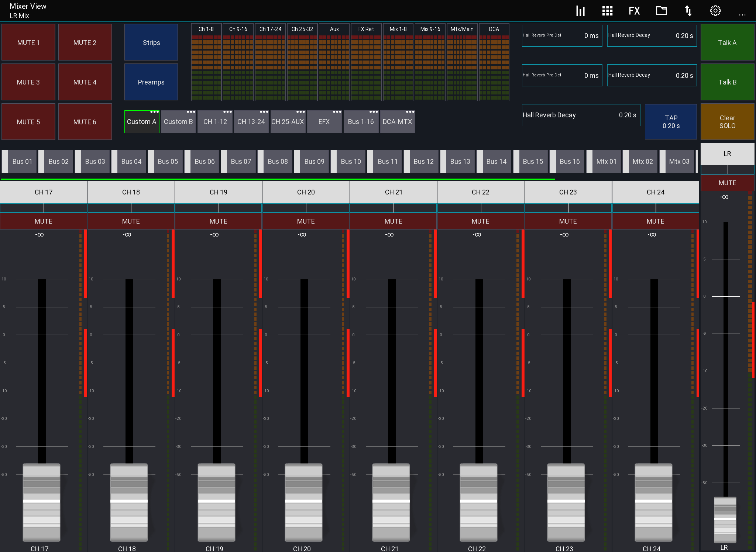Open the FX rack icon

634,11
